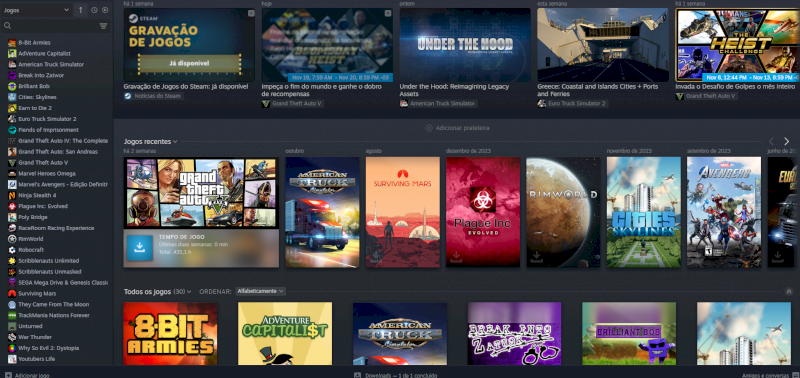
Task: Select Poly Bridge icon in game list
Action: (12, 217)
